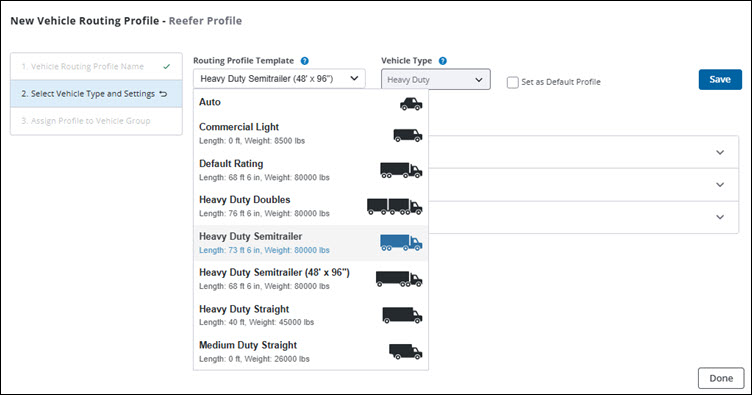Click 'Length: 73 ft 6 in, Weight: 80000 lbs' text
Screen dimensions: 752x395
pos(264,250)
